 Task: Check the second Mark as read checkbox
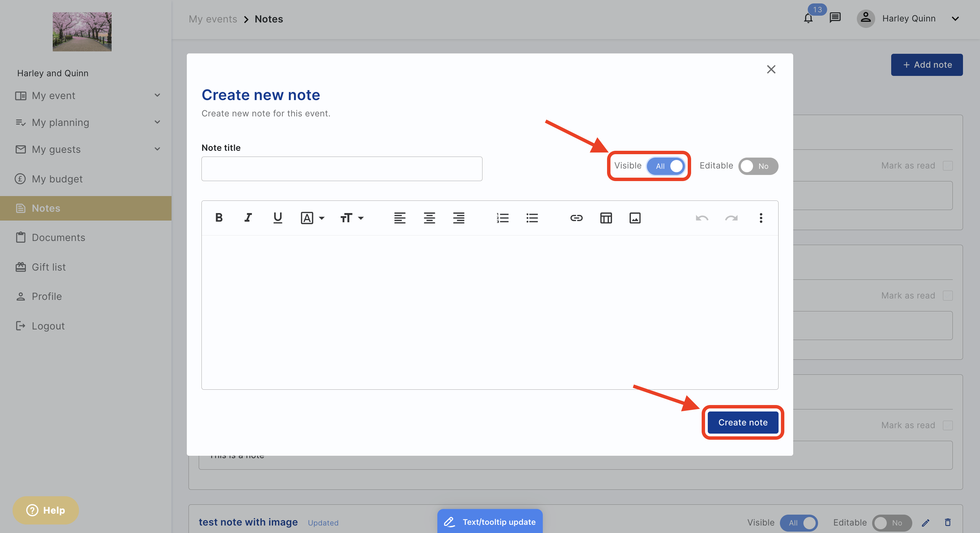coord(948,296)
